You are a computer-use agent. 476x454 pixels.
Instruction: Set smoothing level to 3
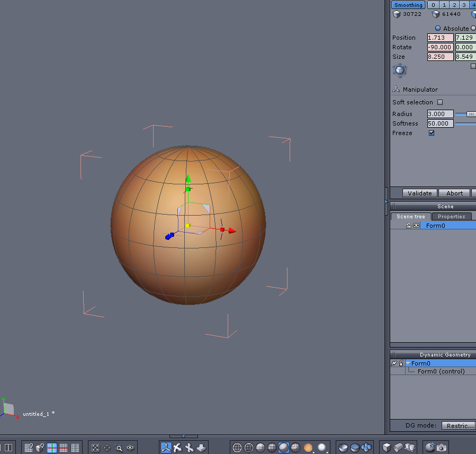coord(464,5)
